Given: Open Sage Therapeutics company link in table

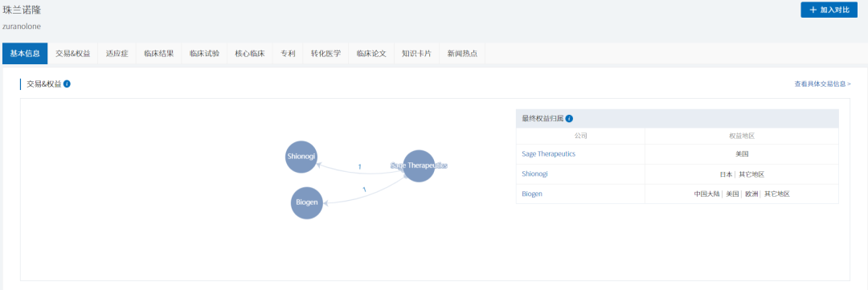Looking at the screenshot, I should pyautogui.click(x=549, y=154).
